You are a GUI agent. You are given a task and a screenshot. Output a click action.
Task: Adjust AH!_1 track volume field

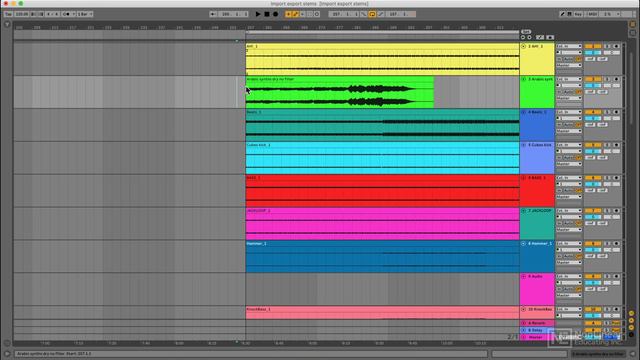pyautogui.click(x=593, y=53)
